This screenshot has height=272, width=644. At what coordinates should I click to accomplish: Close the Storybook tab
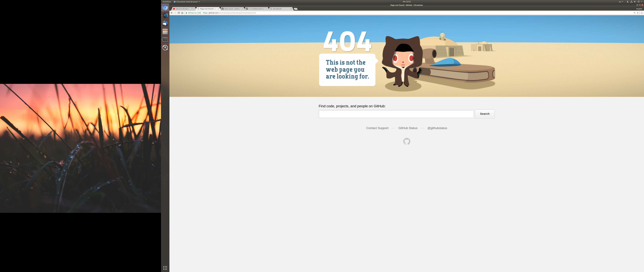[291, 9]
